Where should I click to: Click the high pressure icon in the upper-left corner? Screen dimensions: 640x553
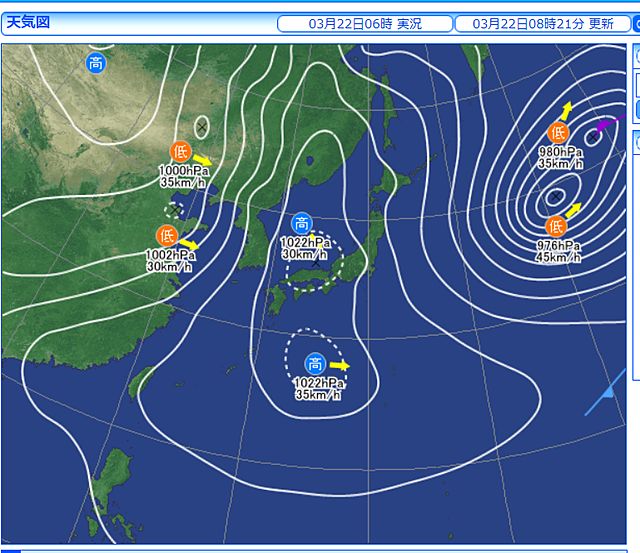pyautogui.click(x=95, y=64)
